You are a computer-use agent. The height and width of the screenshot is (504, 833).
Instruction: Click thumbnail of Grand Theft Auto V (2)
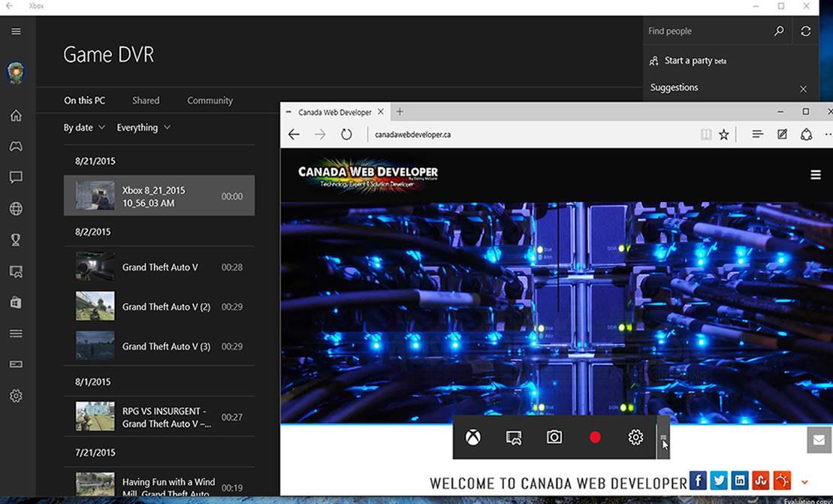(95, 306)
